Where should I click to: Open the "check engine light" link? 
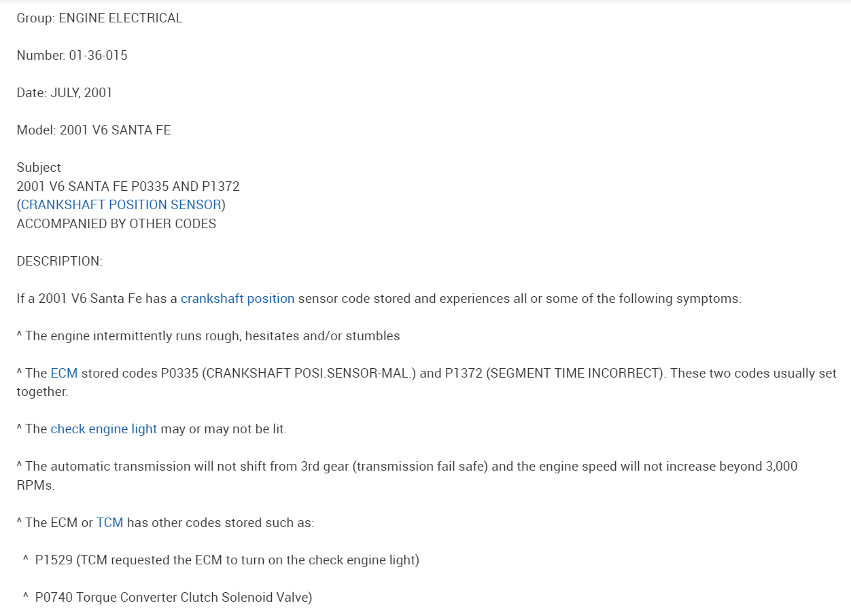click(103, 429)
